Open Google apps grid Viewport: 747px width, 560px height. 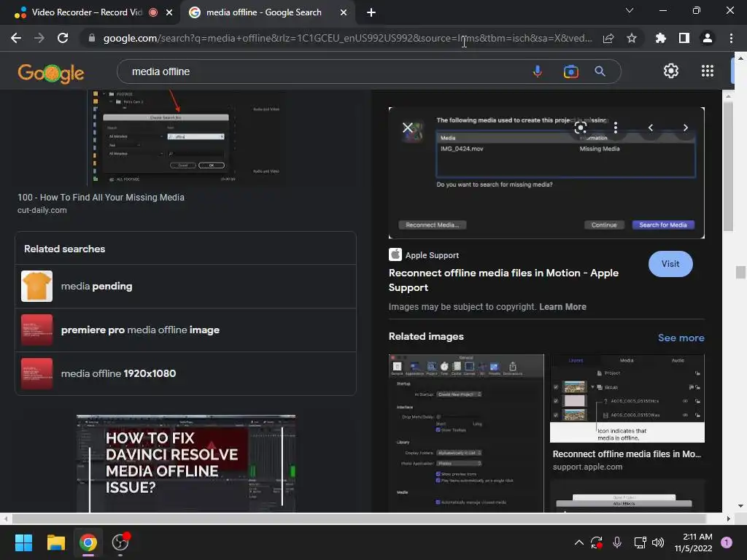tap(708, 71)
